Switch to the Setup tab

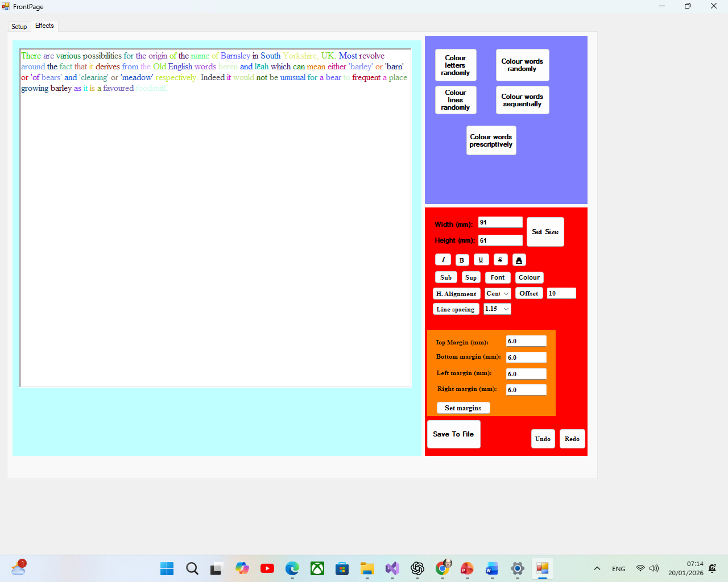tap(19, 27)
